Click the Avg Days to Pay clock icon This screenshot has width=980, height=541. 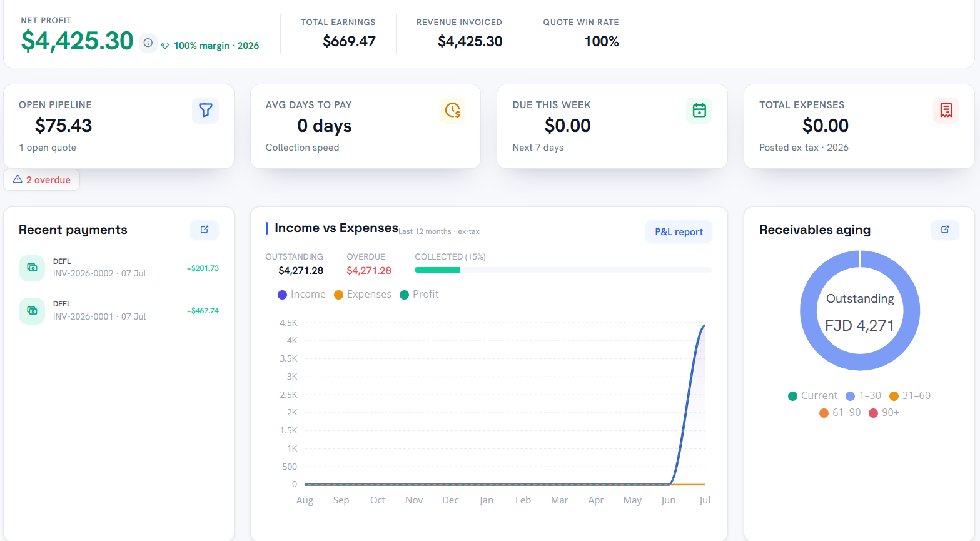coord(452,111)
